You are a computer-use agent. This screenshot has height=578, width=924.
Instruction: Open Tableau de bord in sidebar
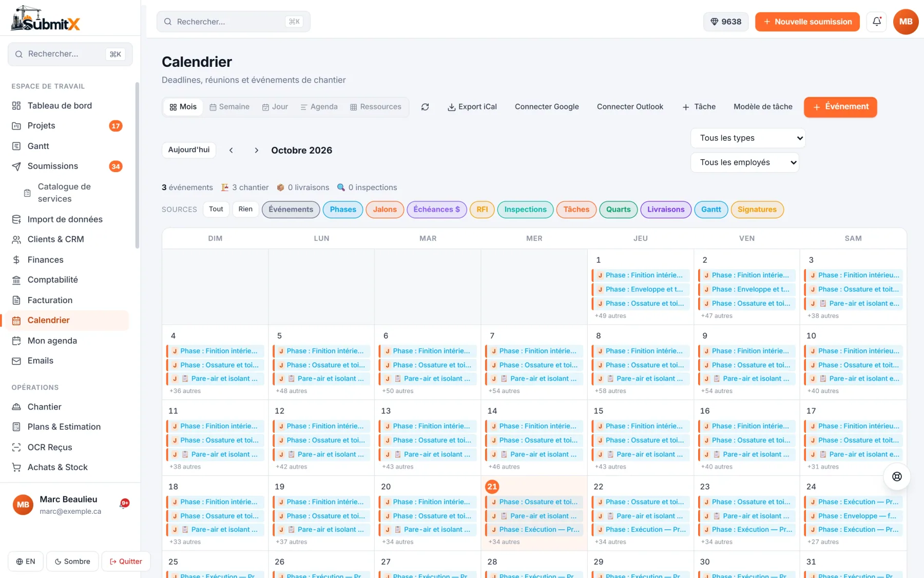(67, 105)
